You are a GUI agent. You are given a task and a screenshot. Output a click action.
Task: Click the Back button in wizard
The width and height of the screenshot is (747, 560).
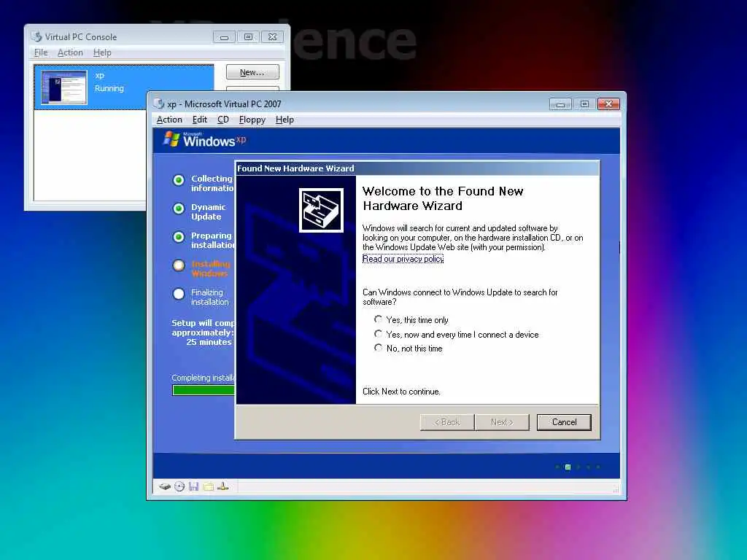447,422
